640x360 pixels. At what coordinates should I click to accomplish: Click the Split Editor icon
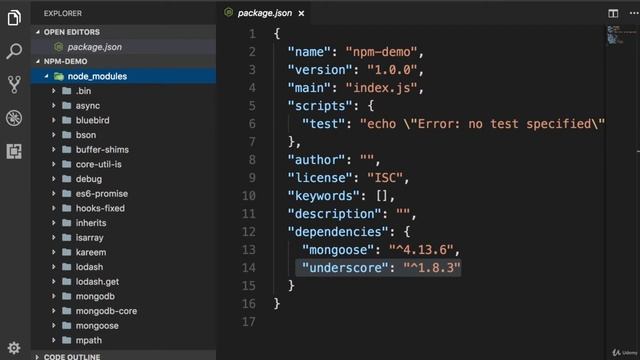pyautogui.click(x=613, y=13)
